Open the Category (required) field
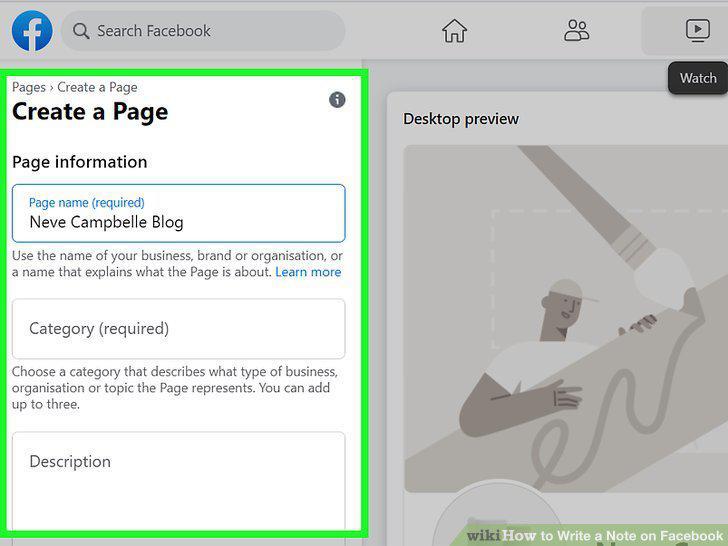This screenshot has height=546, width=728. 179,329
